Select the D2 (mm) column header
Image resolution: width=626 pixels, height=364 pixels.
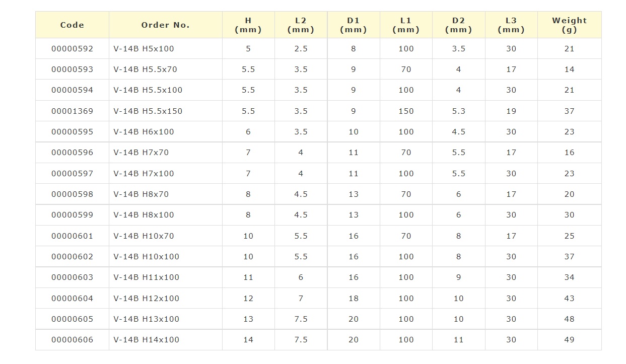pos(458,25)
